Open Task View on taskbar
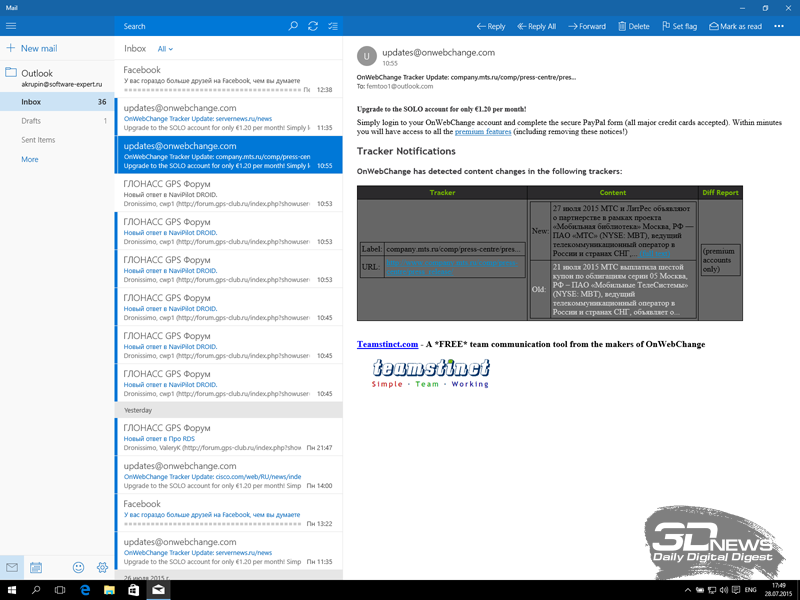The width and height of the screenshot is (800, 600). pos(60,590)
